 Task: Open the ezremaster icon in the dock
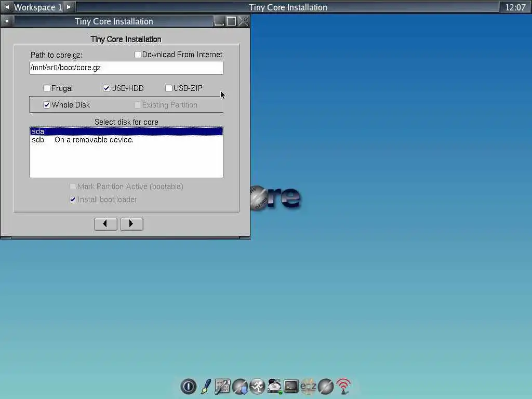click(308, 386)
